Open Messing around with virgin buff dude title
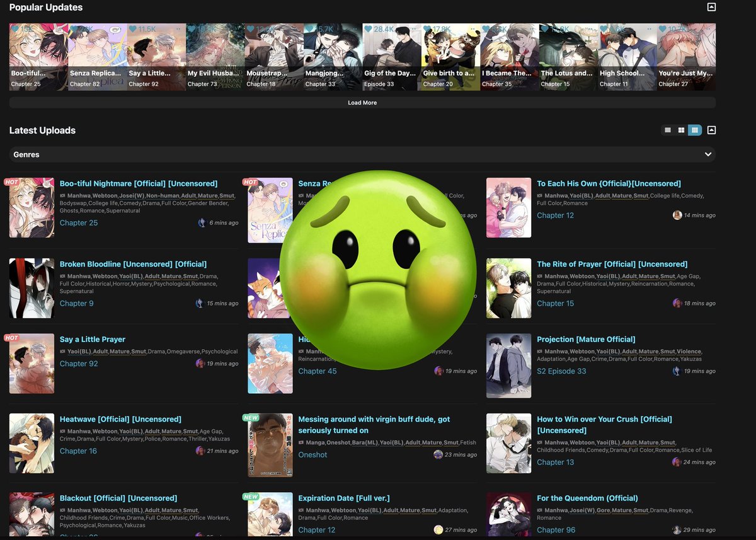This screenshot has width=756, height=540. click(374, 425)
